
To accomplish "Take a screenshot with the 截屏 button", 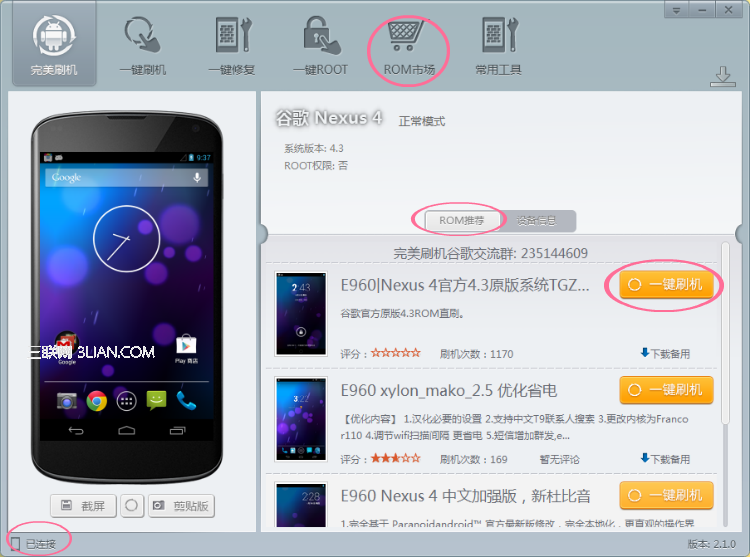I will [83, 506].
